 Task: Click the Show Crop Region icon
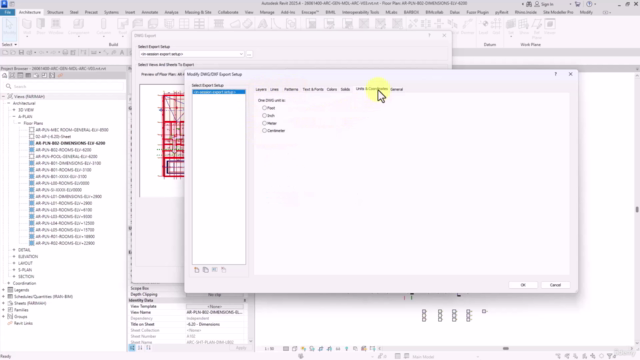click(329, 349)
